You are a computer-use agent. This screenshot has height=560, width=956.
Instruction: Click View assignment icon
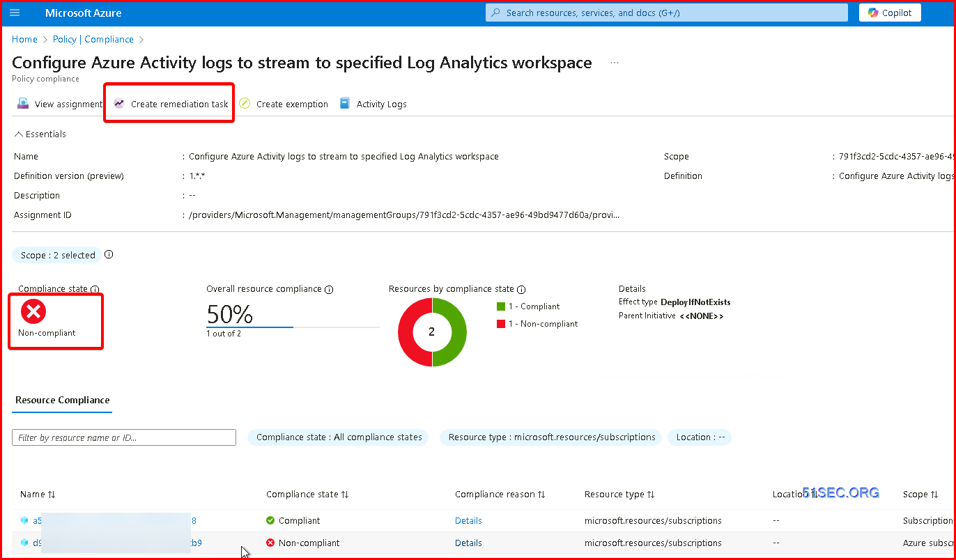coord(23,104)
